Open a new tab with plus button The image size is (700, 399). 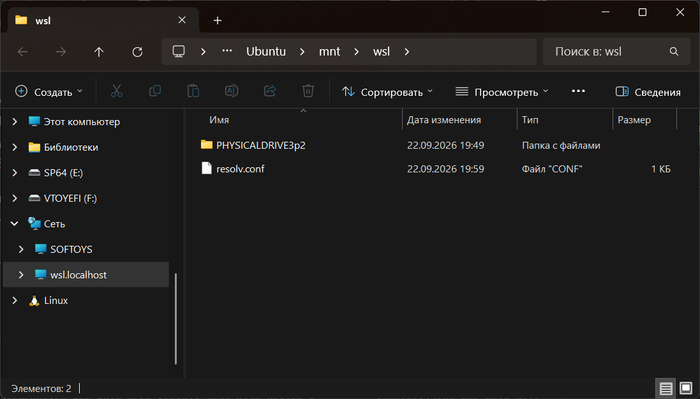click(x=217, y=21)
